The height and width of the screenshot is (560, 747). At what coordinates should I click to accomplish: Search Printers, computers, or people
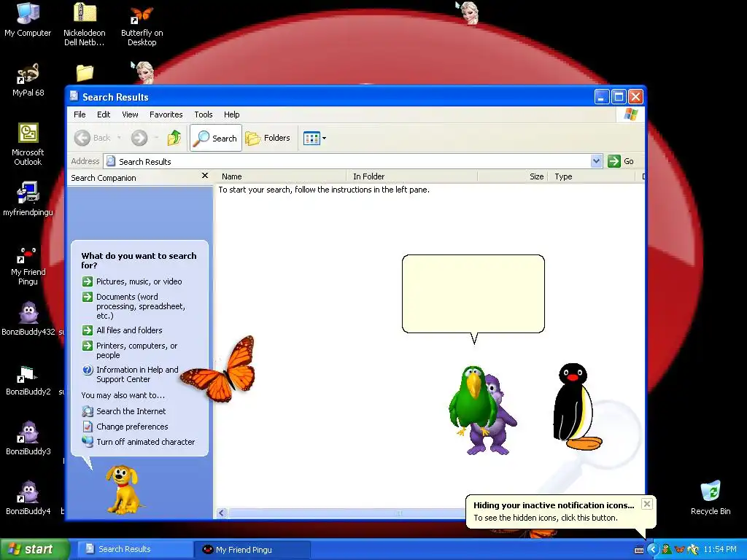pos(130,350)
